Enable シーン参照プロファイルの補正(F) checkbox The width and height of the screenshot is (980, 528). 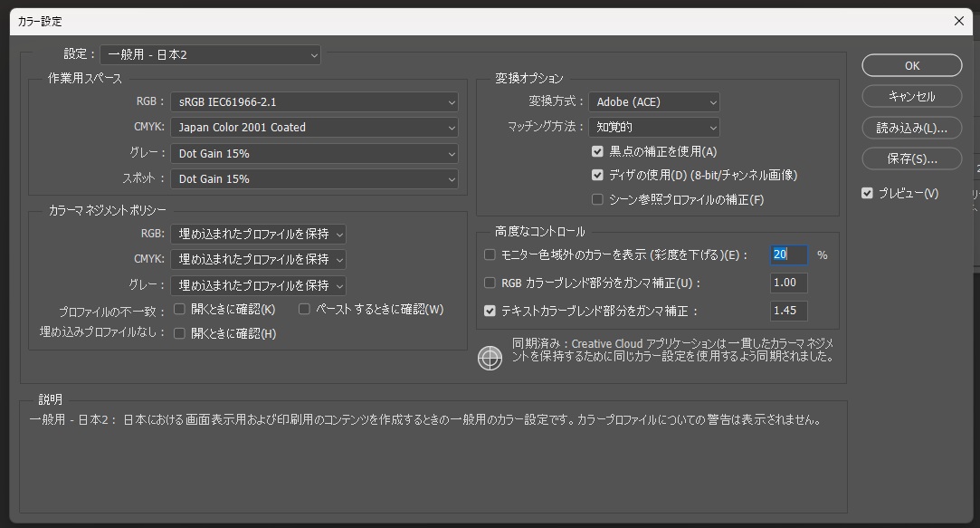pos(597,199)
